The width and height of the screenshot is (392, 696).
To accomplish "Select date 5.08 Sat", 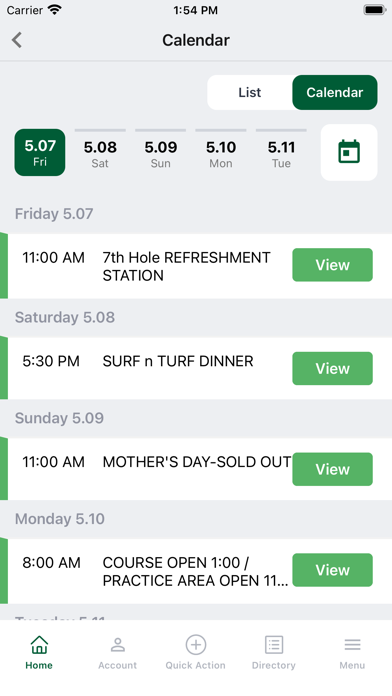I will [x=100, y=152].
